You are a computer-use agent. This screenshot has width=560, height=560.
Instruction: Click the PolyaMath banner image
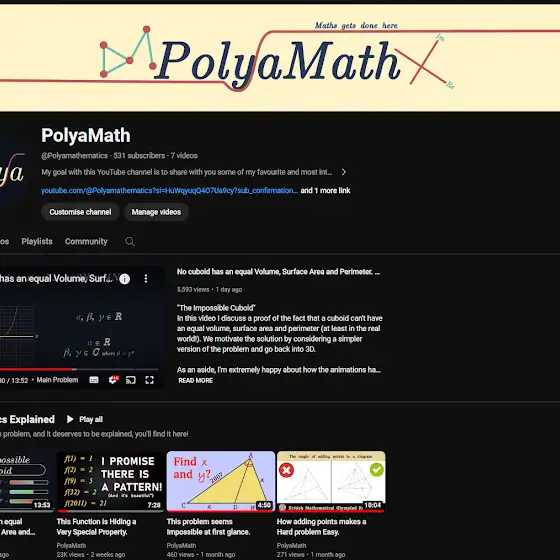280,58
